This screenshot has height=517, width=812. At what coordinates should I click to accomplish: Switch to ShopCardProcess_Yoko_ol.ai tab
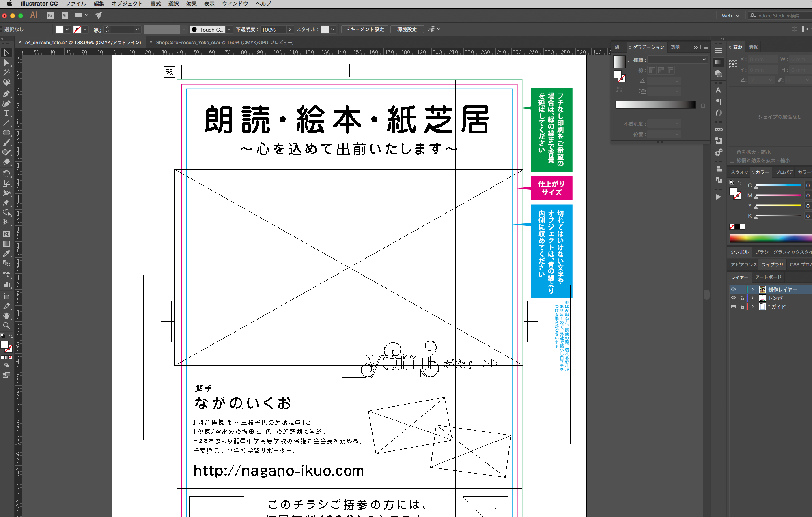[x=224, y=42]
